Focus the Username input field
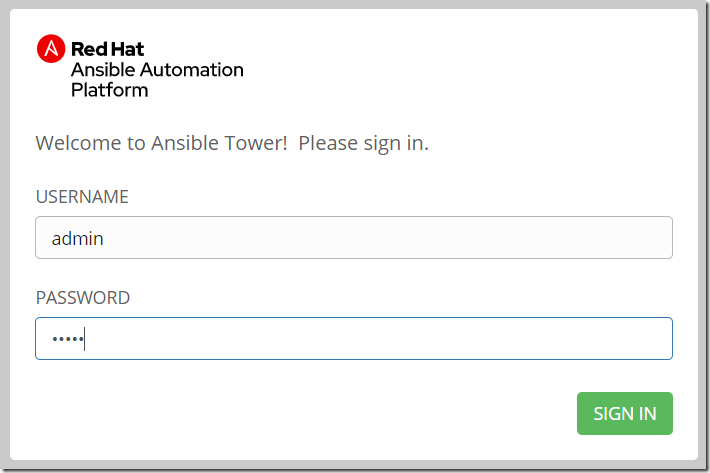The image size is (710, 473). click(x=353, y=238)
